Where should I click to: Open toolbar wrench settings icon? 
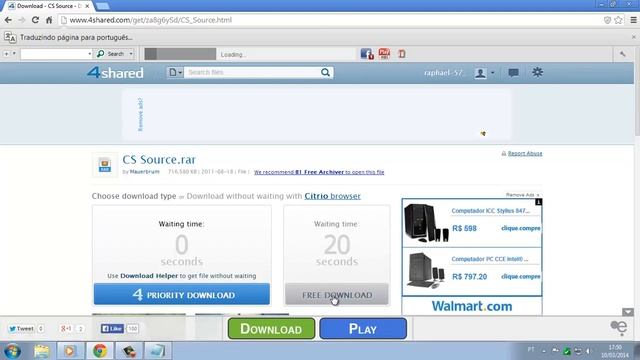tap(622, 54)
